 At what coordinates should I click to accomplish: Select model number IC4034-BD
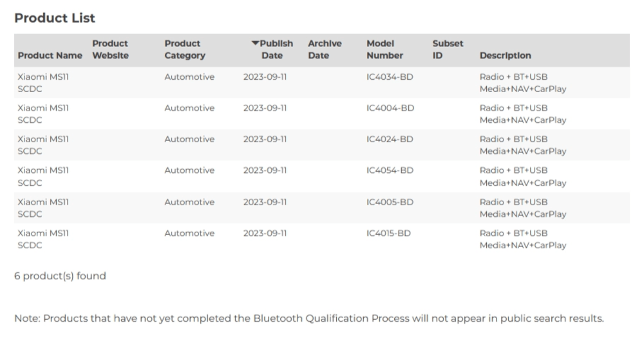click(390, 77)
